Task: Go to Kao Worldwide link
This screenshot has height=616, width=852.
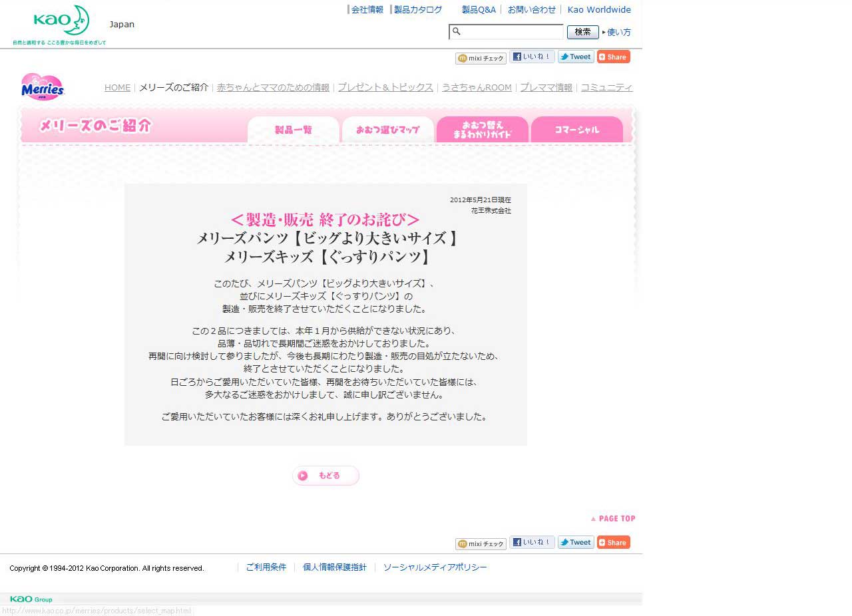Action: pos(599,10)
